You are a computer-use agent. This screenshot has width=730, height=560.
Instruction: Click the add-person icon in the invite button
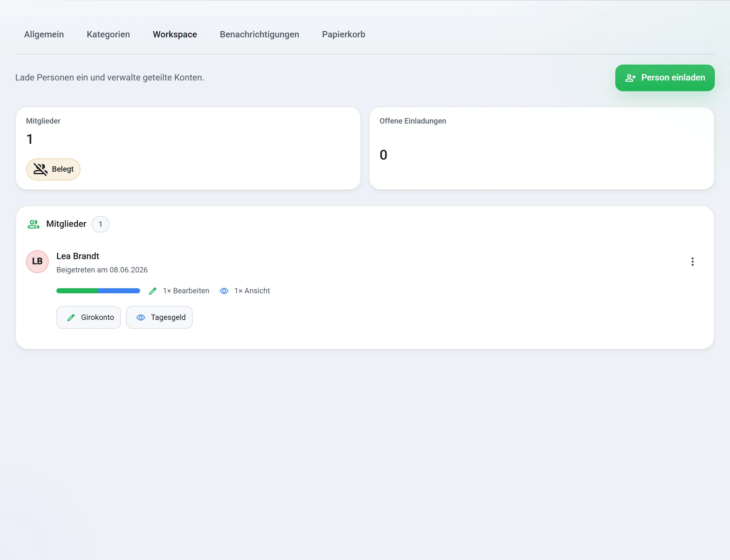click(630, 78)
